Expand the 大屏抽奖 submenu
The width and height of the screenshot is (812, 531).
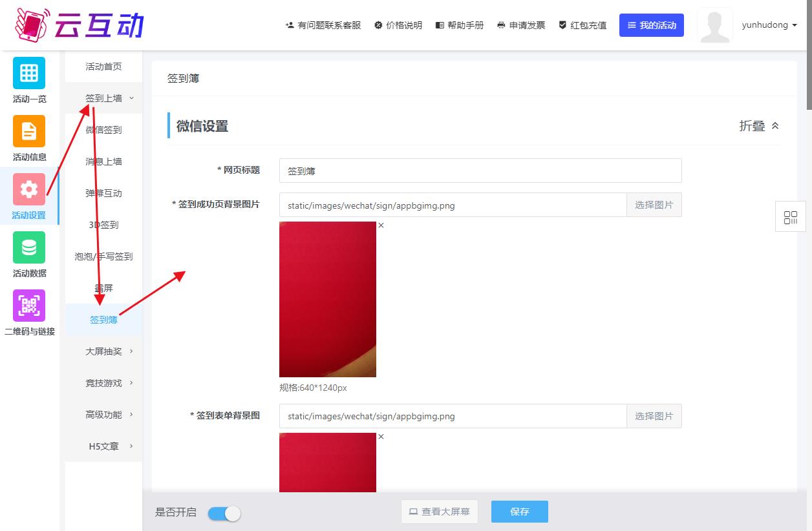104,351
